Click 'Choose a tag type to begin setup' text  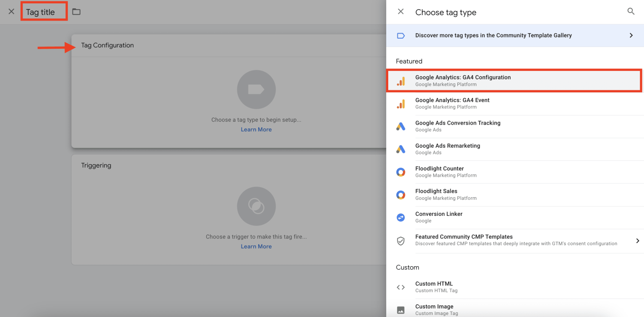pyautogui.click(x=256, y=120)
